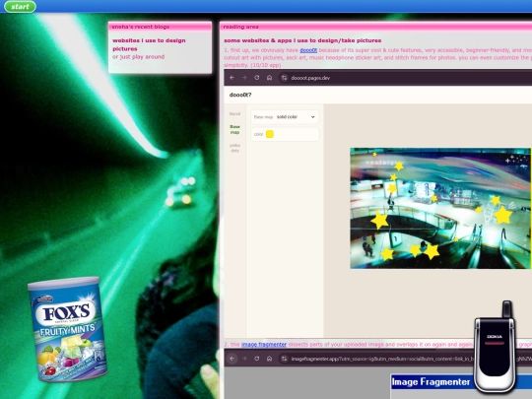Image resolution: width=532 pixels, height=399 pixels.
Task: Click home icon in doooot.pages.dev toolbar
Action: [269, 78]
